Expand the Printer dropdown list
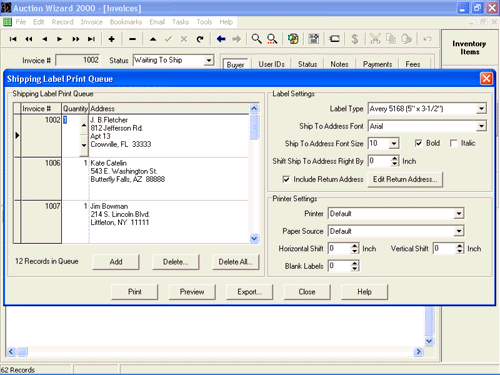 459,214
